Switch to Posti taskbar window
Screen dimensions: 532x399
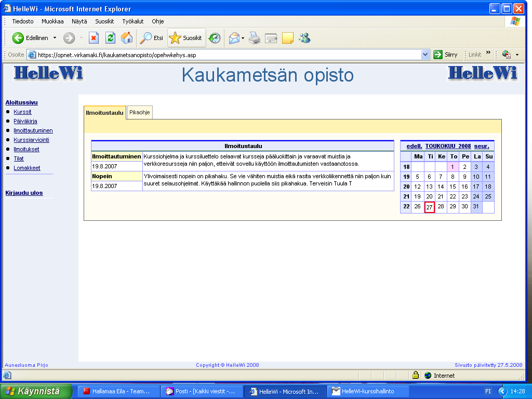202,392
